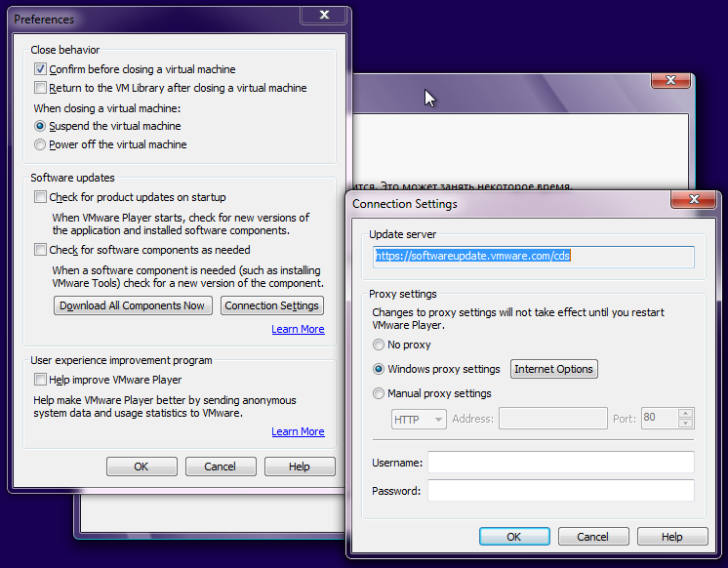Check Help improve VMware Player box
The image size is (728, 568).
coord(40,380)
